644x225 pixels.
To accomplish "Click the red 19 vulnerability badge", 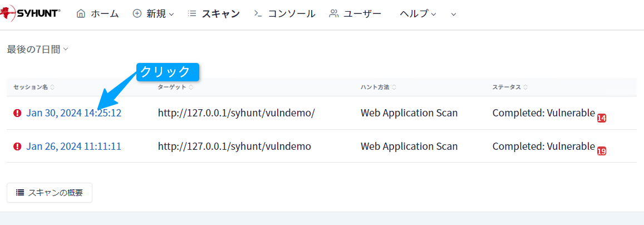I will 602,151.
